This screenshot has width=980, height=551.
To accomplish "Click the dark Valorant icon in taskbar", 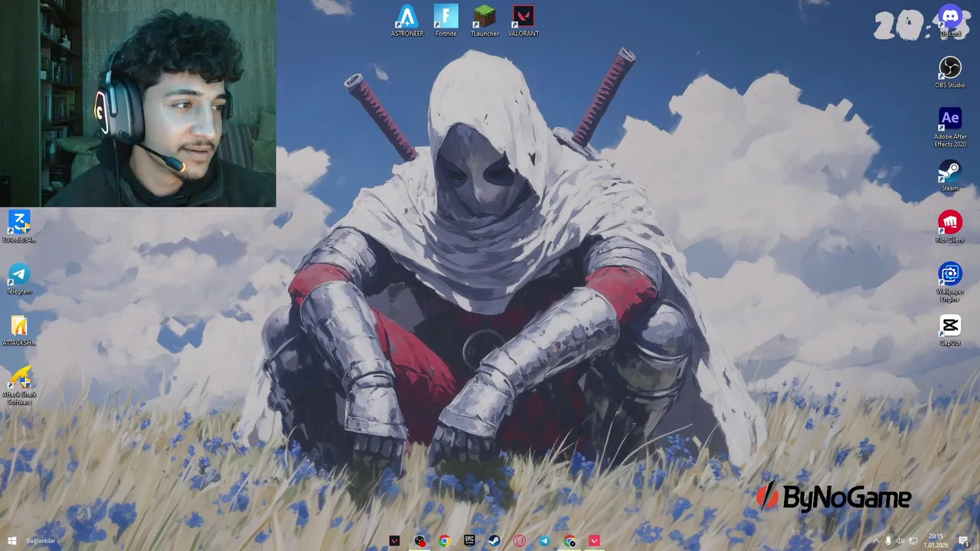I will click(x=394, y=541).
